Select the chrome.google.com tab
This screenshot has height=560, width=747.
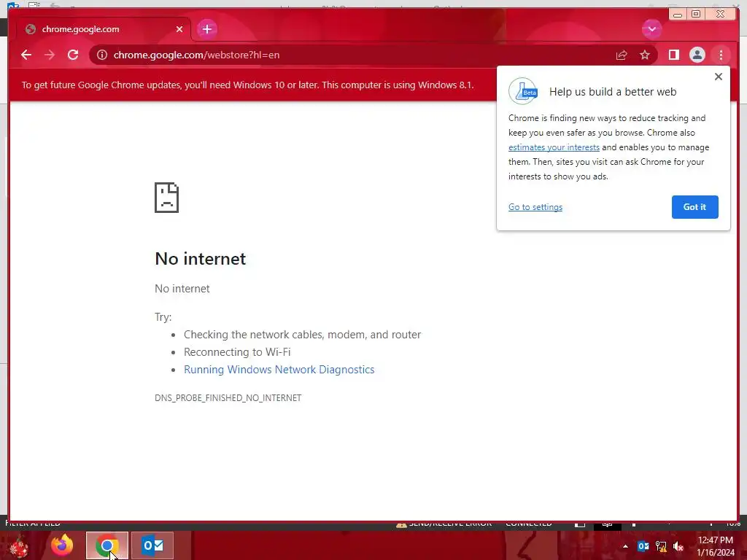click(x=104, y=29)
